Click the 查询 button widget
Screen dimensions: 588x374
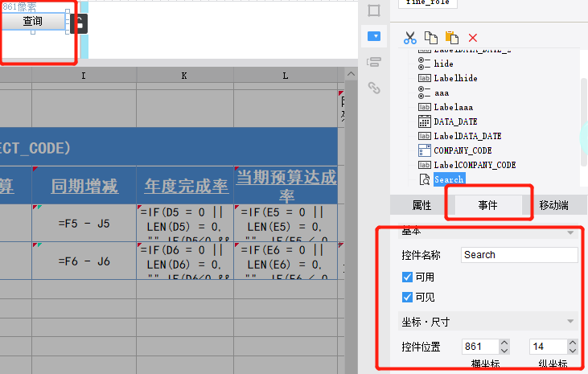click(34, 22)
